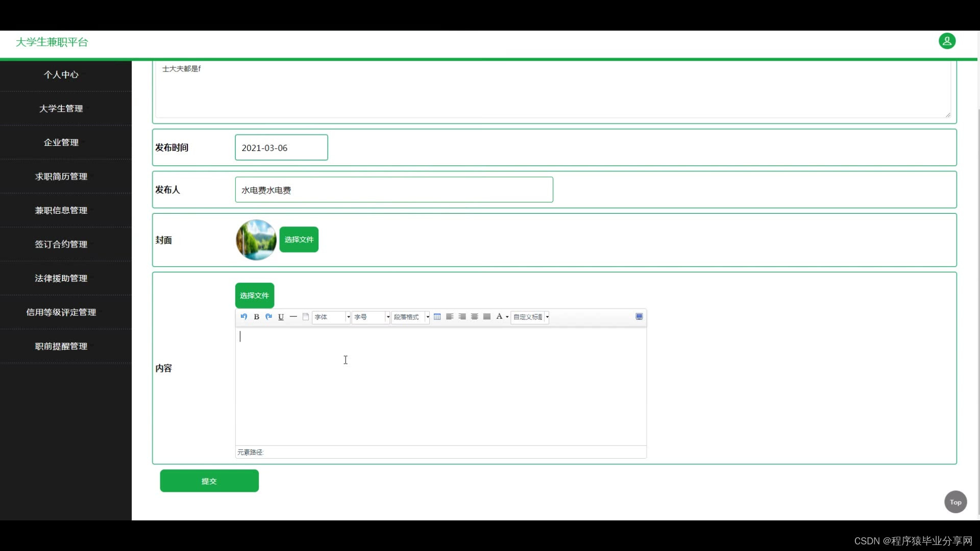Click the blank page icon in toolbar

click(x=306, y=317)
